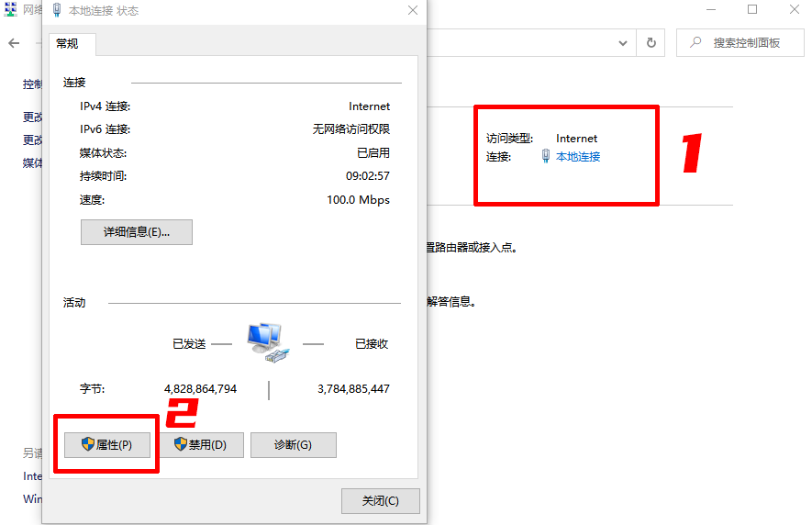812x525 pixels.
Task: Click the back arrow in Control Panel
Action: click(14, 43)
